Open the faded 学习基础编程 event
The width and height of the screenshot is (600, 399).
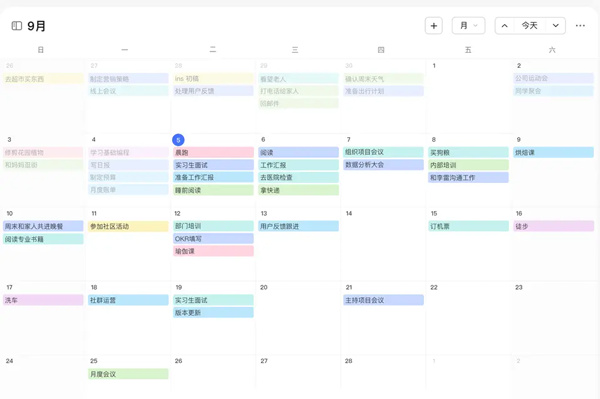[x=128, y=152]
